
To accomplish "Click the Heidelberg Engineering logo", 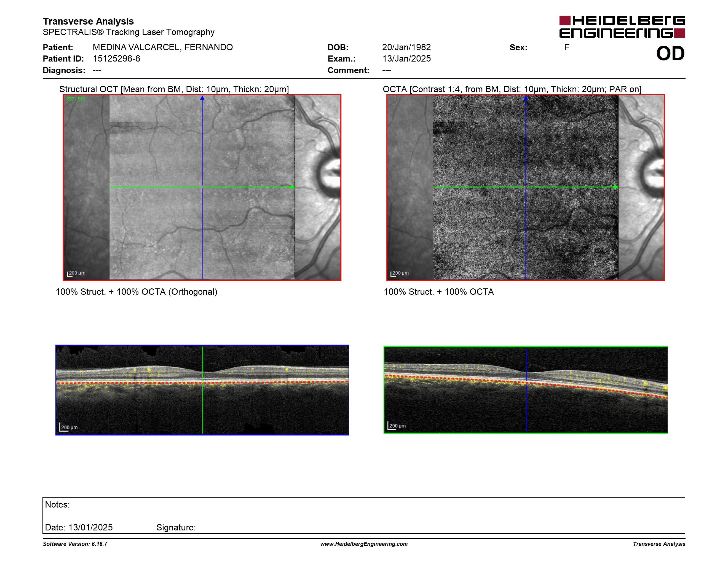I will (x=622, y=27).
